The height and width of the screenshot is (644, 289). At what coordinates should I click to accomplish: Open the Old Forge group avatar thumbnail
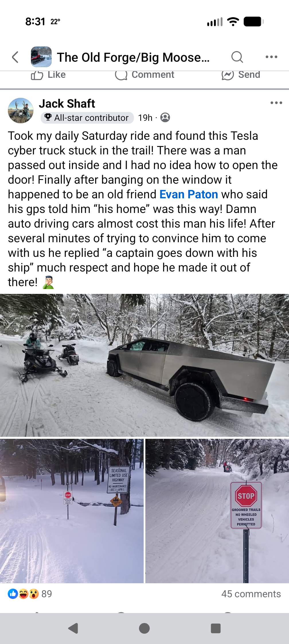41,57
